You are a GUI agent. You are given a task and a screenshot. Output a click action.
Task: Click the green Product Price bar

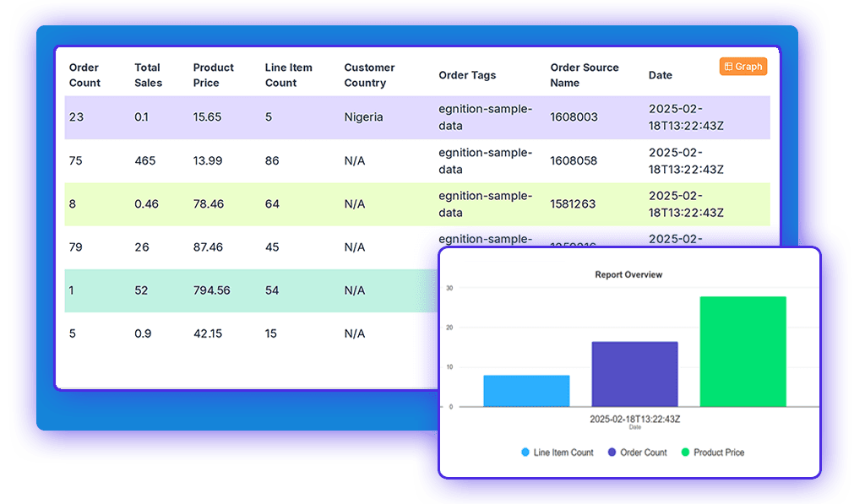coord(742,350)
